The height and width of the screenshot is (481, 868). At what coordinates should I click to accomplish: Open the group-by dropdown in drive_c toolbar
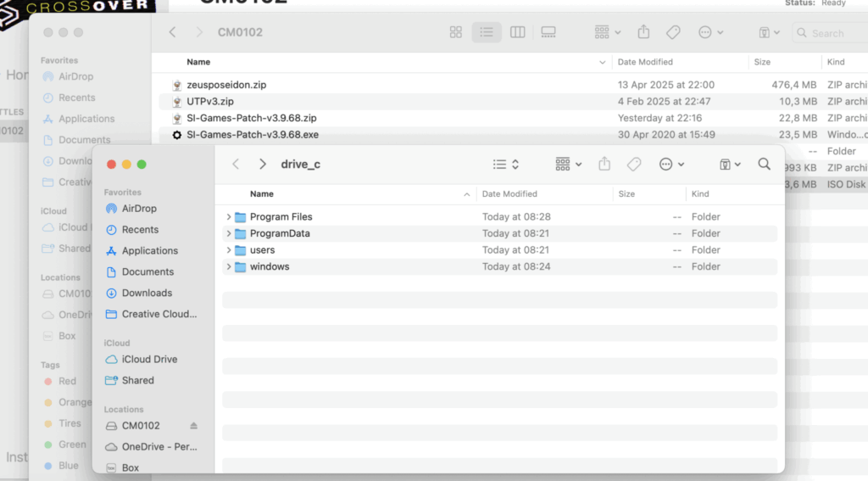tap(569, 165)
